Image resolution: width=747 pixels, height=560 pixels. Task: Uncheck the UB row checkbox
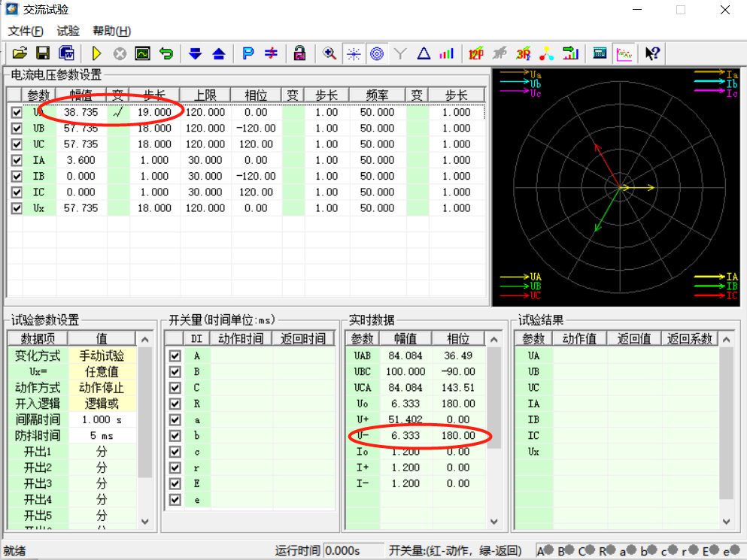17,128
